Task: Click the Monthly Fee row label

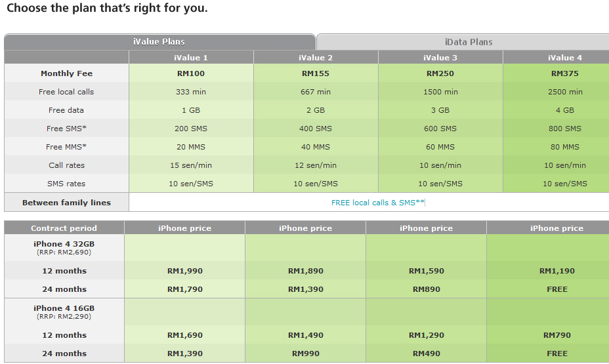Action: point(66,73)
